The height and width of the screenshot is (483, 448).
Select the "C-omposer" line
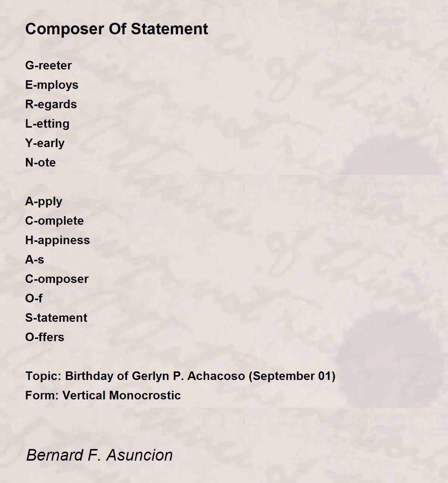(x=57, y=279)
